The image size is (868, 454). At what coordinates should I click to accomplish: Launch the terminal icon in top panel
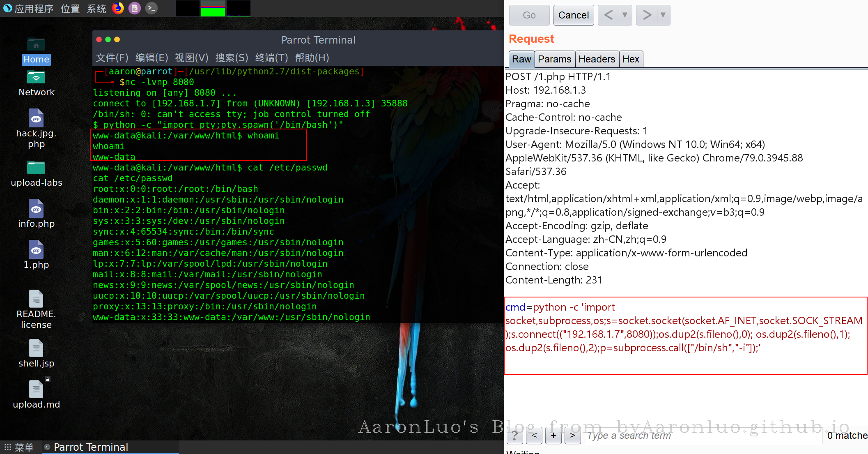152,8
